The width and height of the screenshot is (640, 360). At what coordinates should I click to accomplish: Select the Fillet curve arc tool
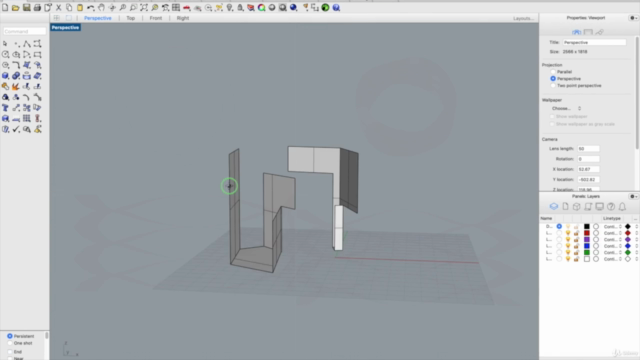[16, 65]
